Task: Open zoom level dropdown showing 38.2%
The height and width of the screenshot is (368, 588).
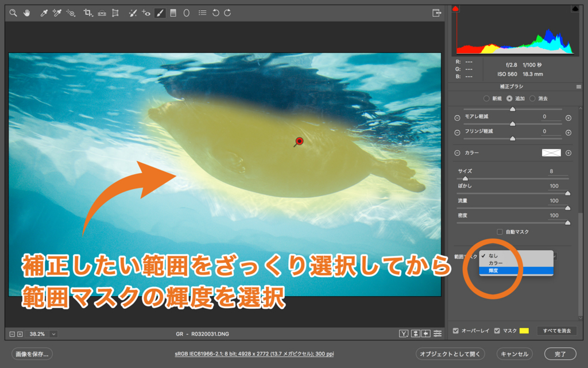Action: (53, 334)
